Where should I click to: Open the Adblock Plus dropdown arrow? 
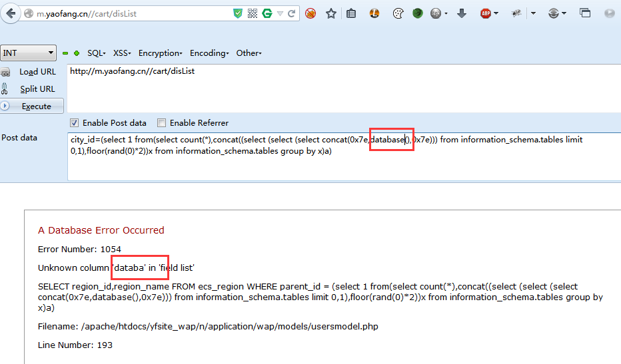click(x=496, y=14)
